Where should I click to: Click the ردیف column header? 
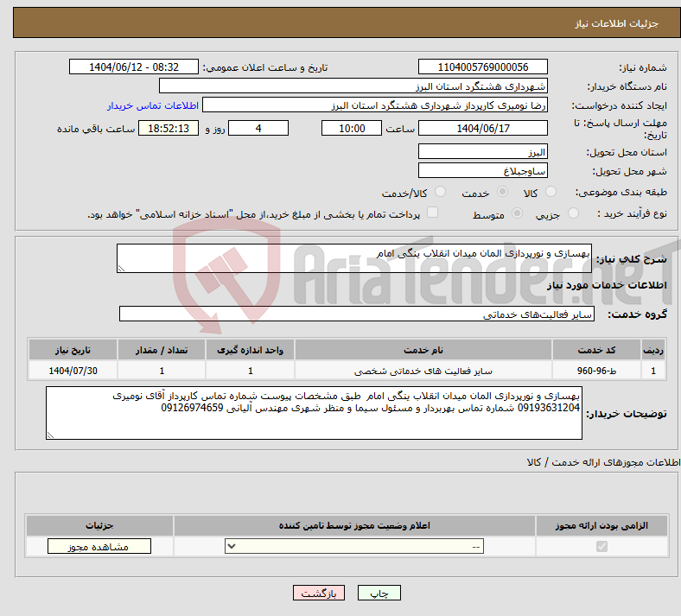pos(653,350)
